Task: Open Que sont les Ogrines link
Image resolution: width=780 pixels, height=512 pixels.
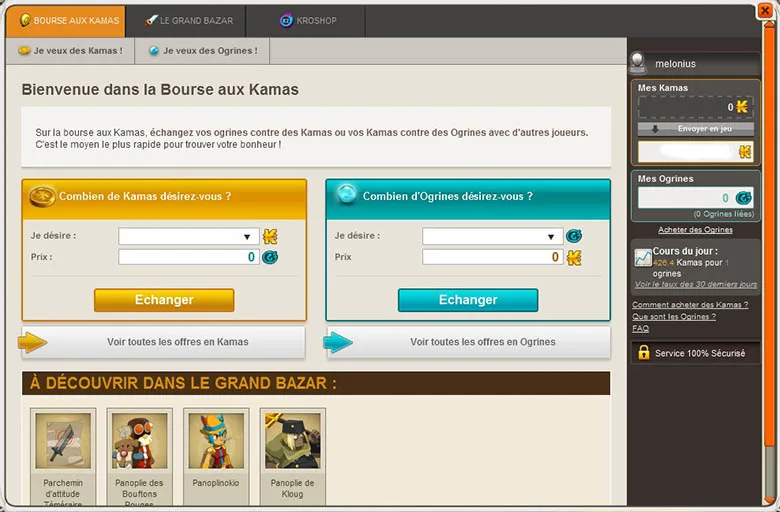Action: tap(674, 317)
